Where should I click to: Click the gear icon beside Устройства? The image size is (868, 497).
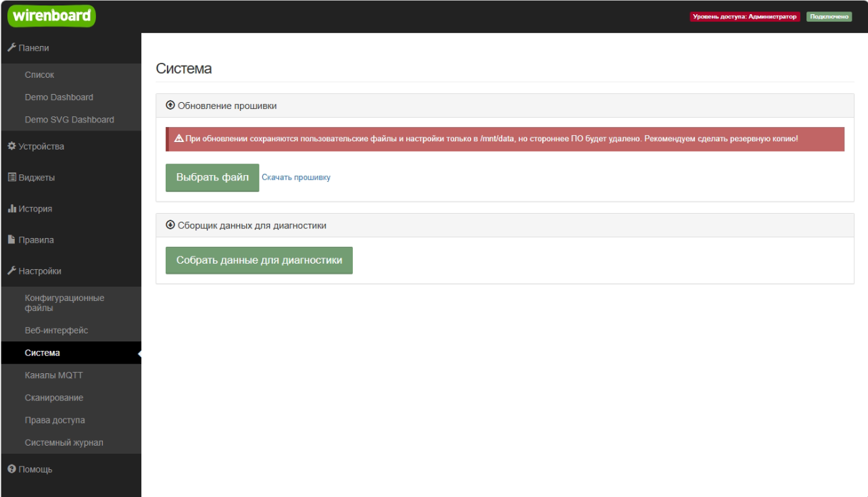click(x=11, y=147)
